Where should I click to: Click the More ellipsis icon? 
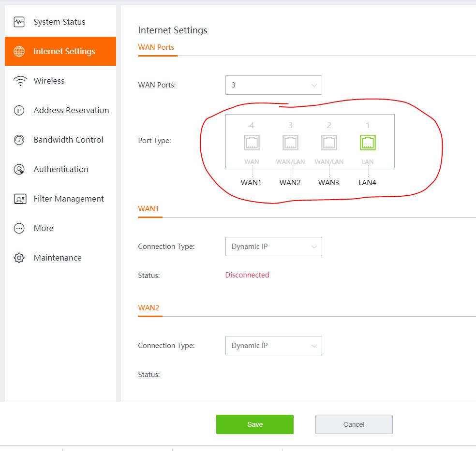pyautogui.click(x=19, y=229)
